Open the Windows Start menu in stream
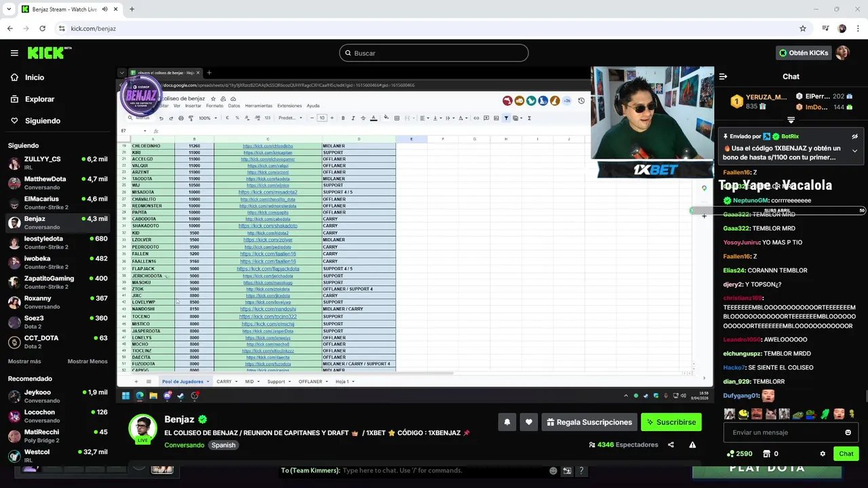The height and width of the screenshot is (488, 868). 125,396
